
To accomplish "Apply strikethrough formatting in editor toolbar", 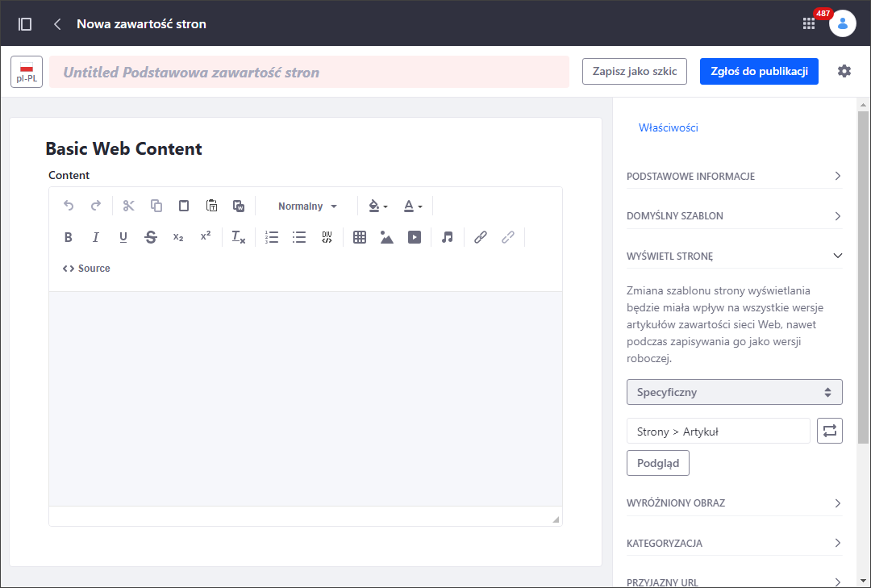I will [x=151, y=237].
